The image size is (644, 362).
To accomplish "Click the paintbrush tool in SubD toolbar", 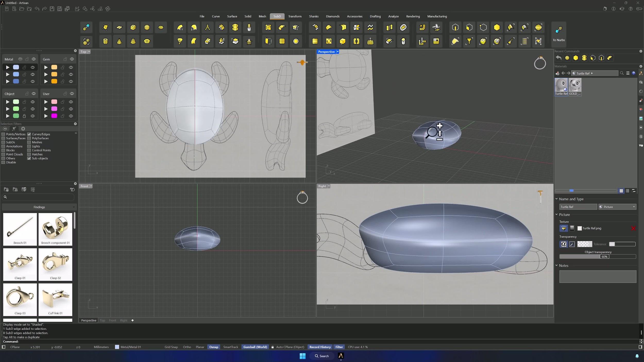I will (511, 41).
